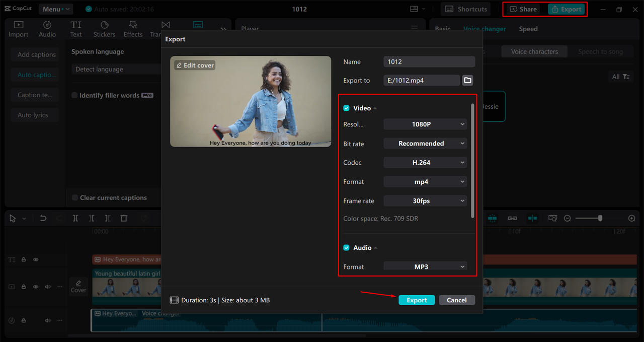Uncheck the Video export checkbox
This screenshot has height=342, width=644.
pyautogui.click(x=346, y=108)
